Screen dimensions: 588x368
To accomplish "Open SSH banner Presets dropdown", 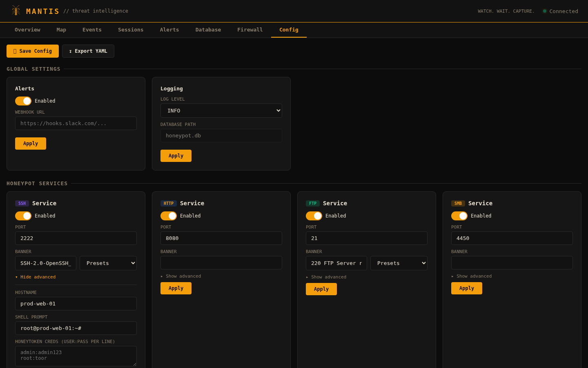I will [108, 263].
